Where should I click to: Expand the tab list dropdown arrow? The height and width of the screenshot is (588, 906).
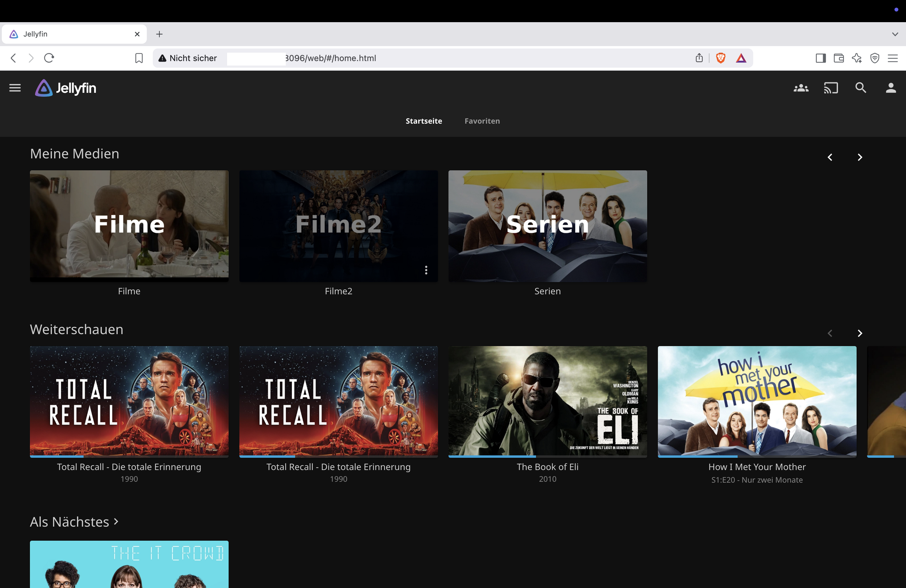coord(895,34)
